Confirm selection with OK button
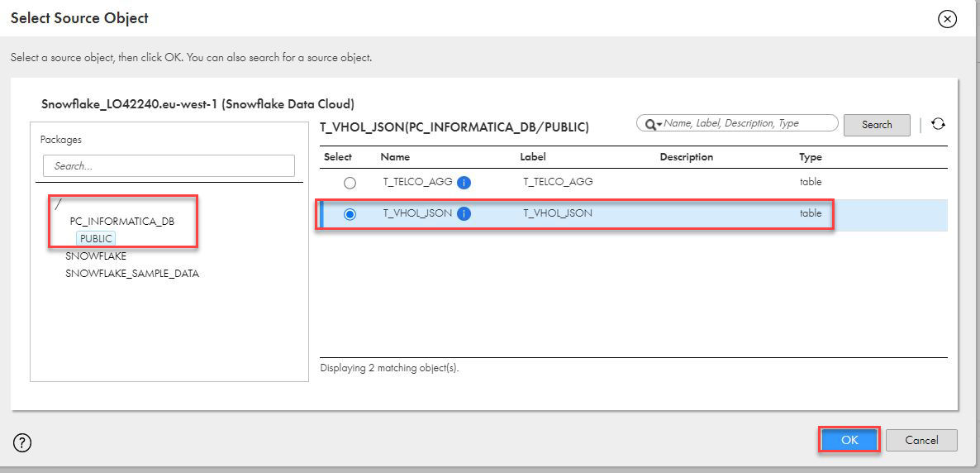Image resolution: width=980 pixels, height=473 pixels. click(849, 440)
